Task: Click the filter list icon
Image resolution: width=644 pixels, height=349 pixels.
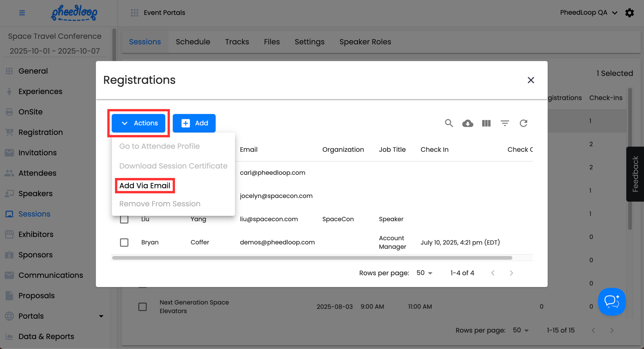Action: pyautogui.click(x=505, y=123)
